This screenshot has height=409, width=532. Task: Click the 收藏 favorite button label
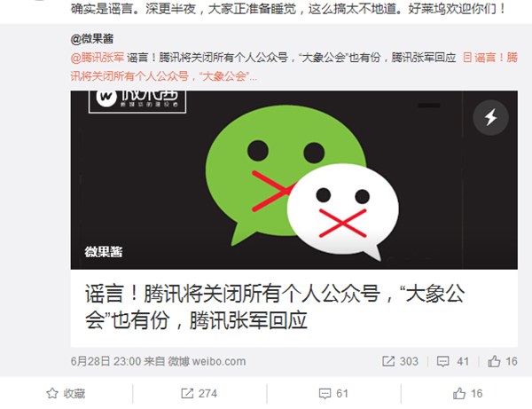(x=74, y=394)
